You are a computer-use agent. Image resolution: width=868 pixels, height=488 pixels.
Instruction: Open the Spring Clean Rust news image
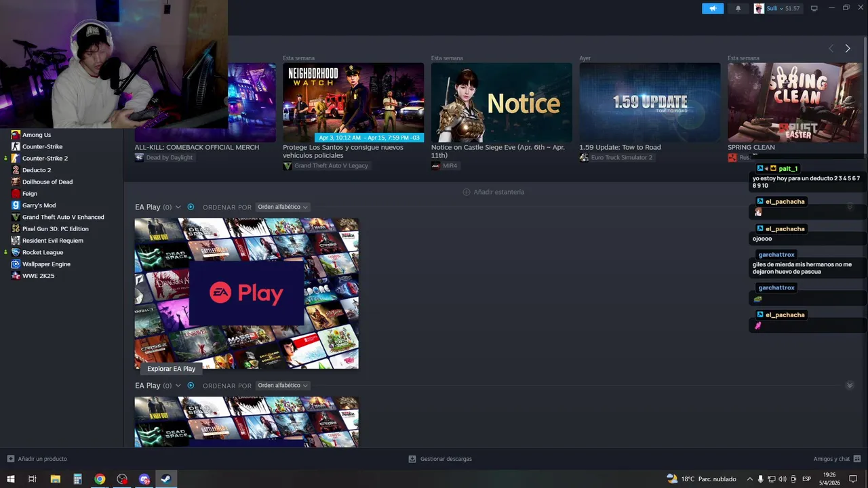pos(795,102)
